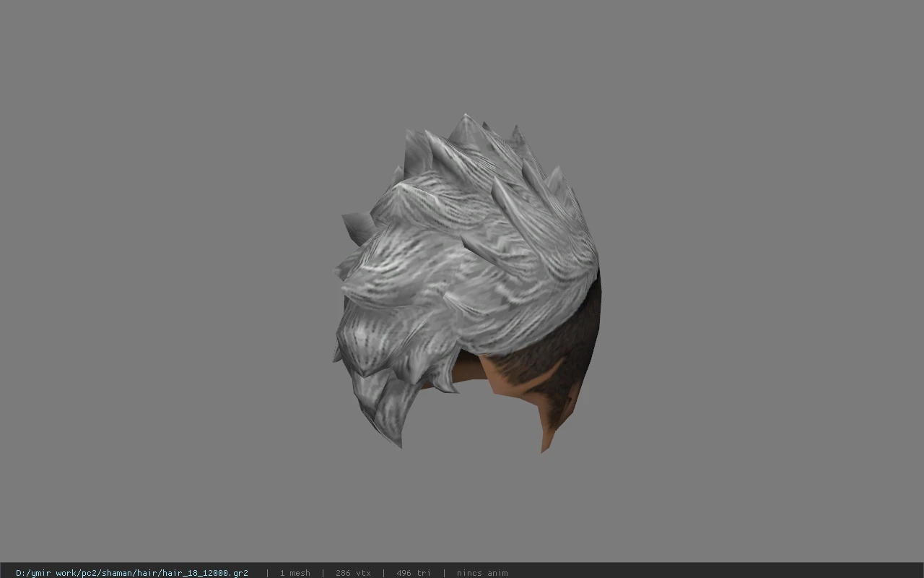Screen dimensions: 924x578
Task: Click the '1 mesh' status bar entry
Action: 295,573
